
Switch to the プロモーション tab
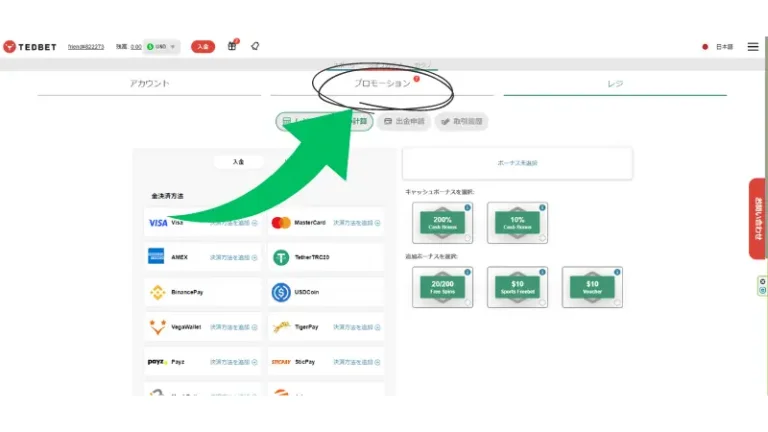tap(382, 84)
